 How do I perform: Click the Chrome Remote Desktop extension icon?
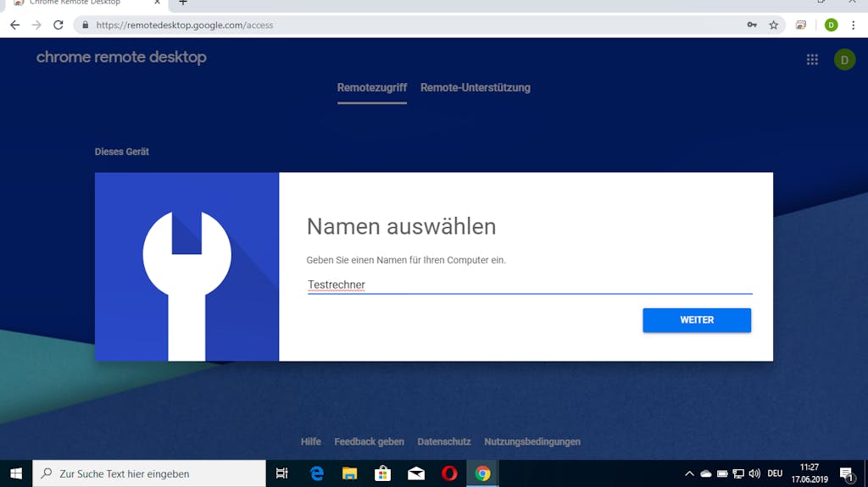[x=801, y=25]
